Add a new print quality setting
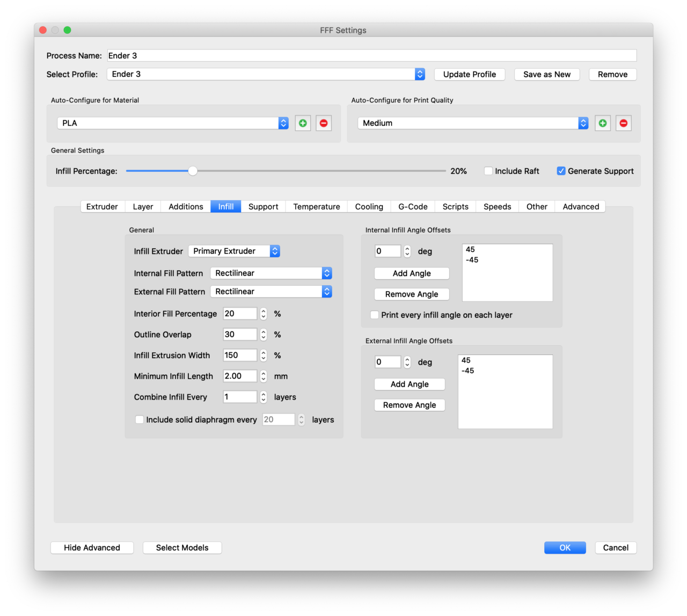The image size is (687, 616). (602, 123)
